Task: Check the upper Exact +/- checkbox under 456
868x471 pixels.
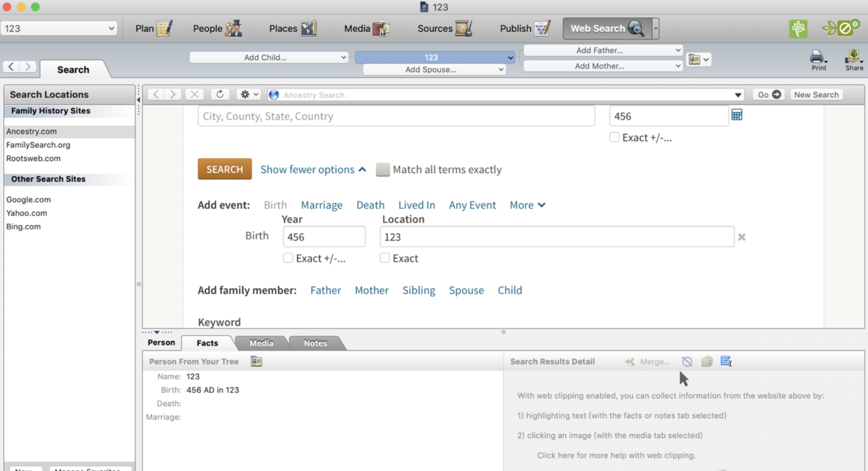Action: click(614, 137)
